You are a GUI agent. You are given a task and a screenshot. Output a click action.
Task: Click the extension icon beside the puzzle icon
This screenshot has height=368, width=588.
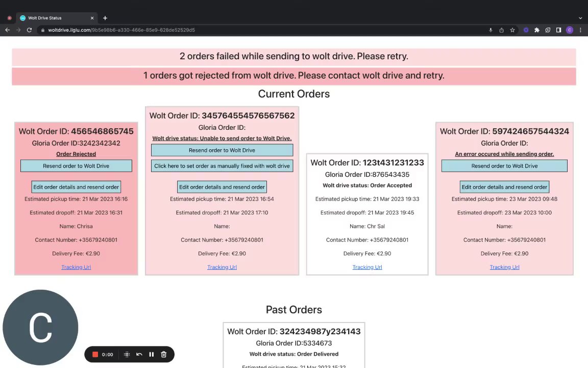[548, 30]
